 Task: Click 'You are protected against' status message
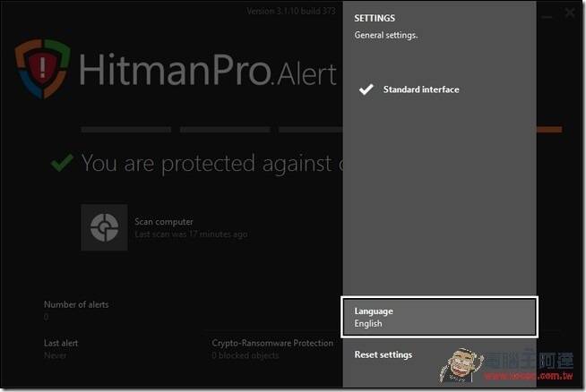click(211, 164)
